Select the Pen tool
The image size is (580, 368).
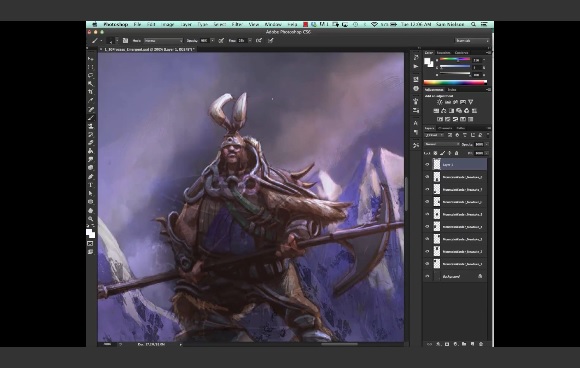tap(90, 176)
